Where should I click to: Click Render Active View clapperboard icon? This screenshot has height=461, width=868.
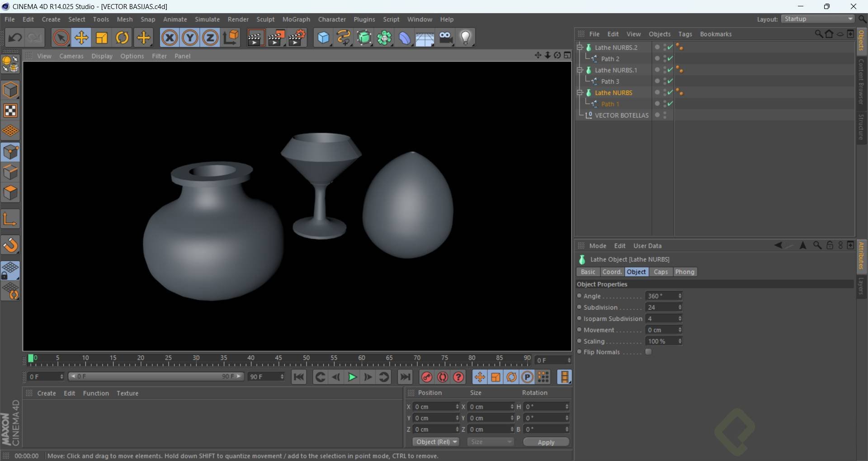point(255,38)
